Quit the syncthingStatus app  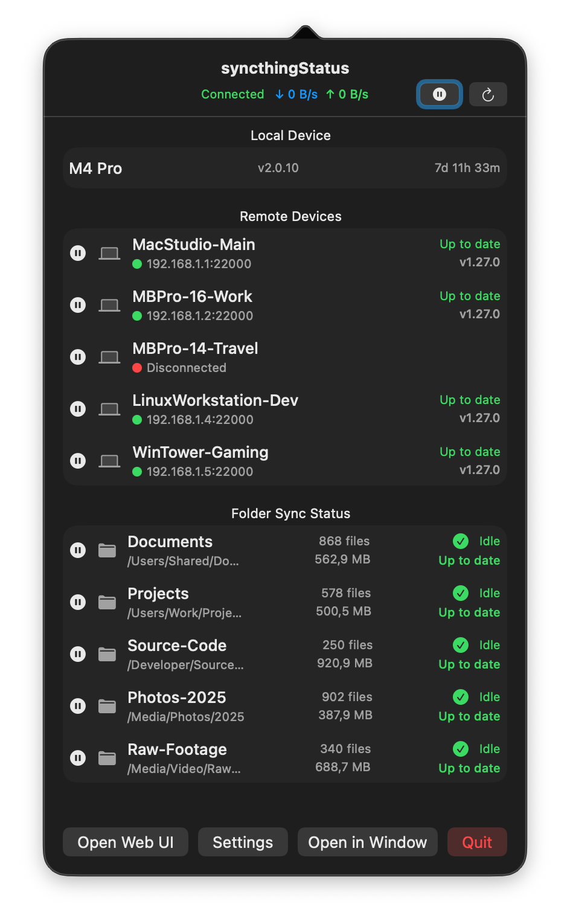(477, 842)
